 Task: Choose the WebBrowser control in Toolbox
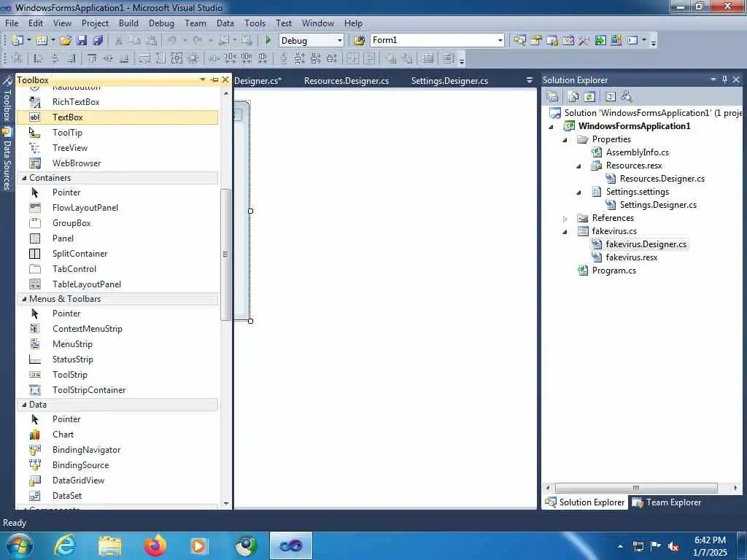click(x=117, y=163)
